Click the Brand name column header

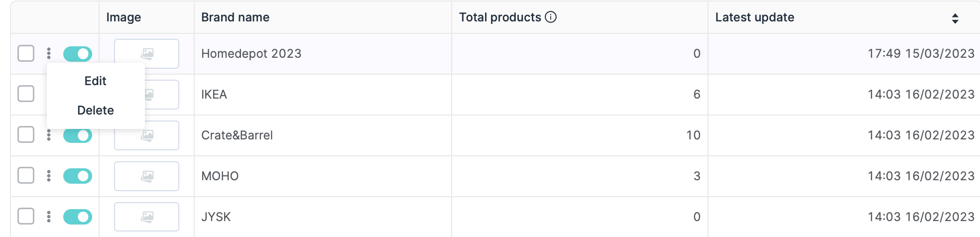point(235,17)
